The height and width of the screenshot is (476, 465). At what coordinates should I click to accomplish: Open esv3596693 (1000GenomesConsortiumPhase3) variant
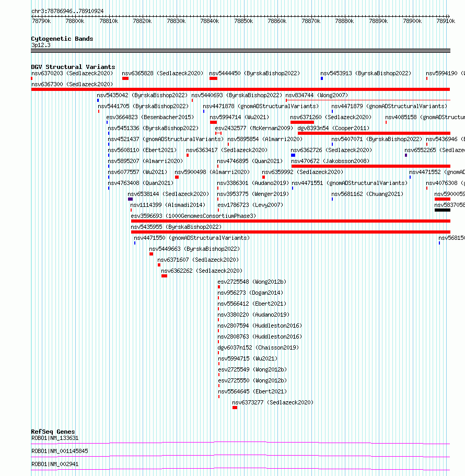pyautogui.click(x=193, y=216)
